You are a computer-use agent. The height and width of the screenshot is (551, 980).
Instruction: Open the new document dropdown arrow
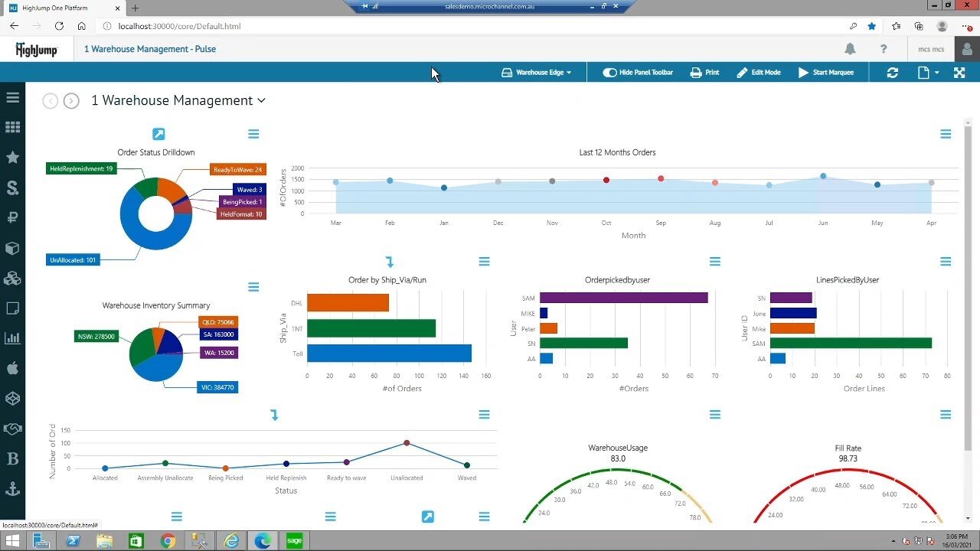coord(937,73)
